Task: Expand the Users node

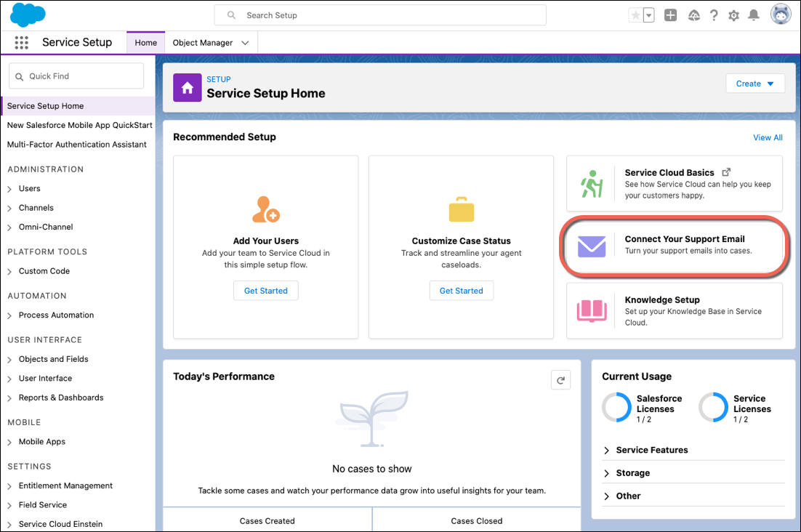Action: (9, 189)
